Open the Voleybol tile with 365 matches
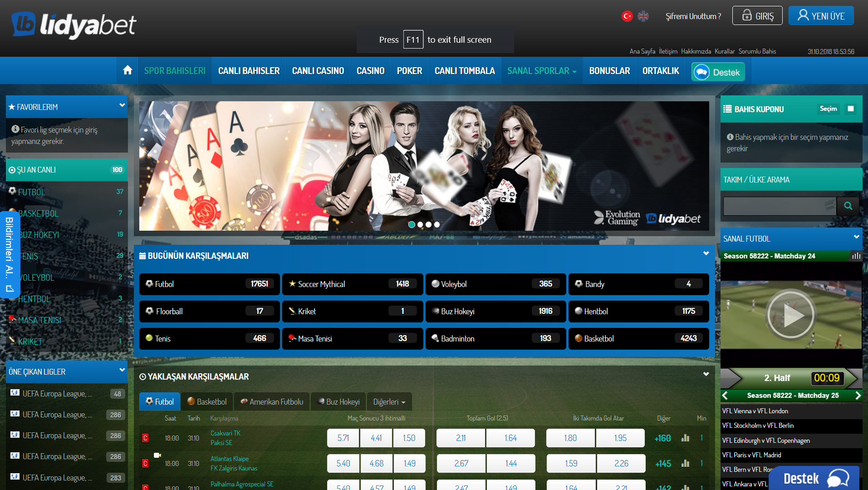 point(495,284)
